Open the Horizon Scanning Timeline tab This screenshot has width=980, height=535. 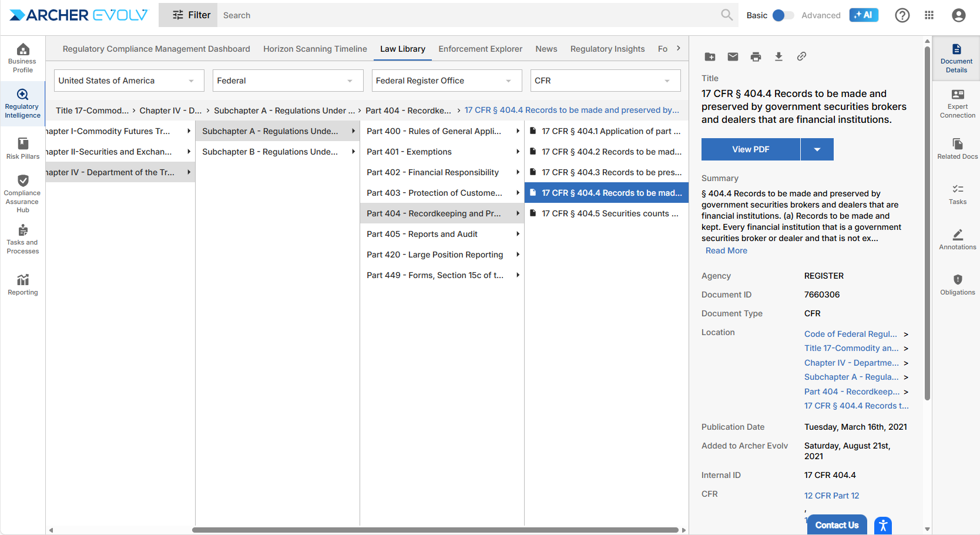315,49
